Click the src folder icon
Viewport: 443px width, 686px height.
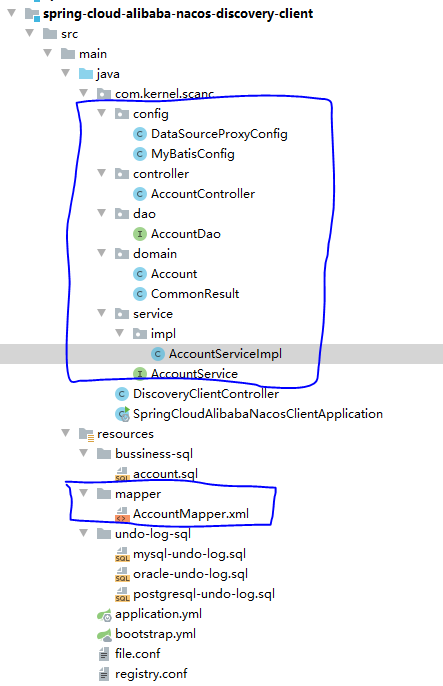click(x=50, y=34)
